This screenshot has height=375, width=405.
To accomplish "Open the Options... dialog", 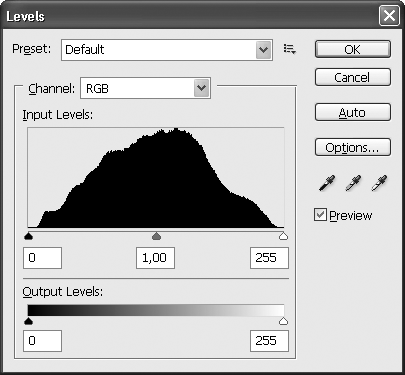I will click(353, 147).
